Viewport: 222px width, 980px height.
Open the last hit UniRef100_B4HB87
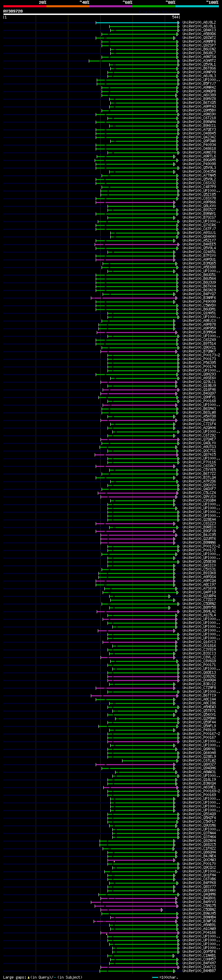(x=199, y=971)
